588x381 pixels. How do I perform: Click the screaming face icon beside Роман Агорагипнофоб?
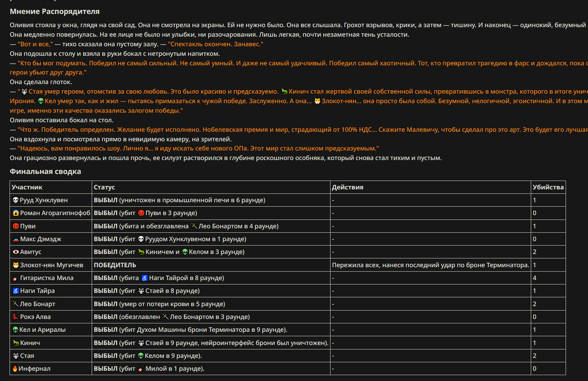16,213
